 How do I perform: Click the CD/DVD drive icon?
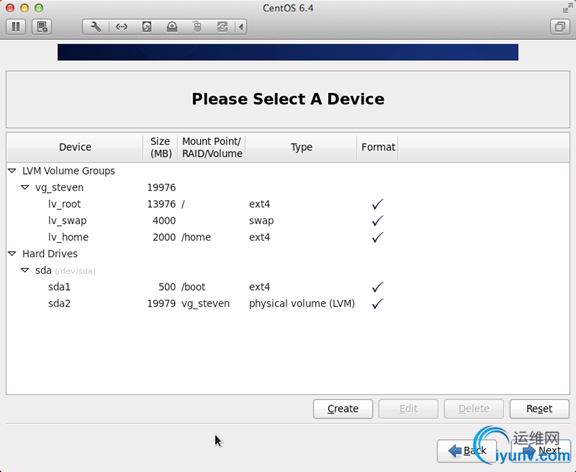(x=172, y=27)
